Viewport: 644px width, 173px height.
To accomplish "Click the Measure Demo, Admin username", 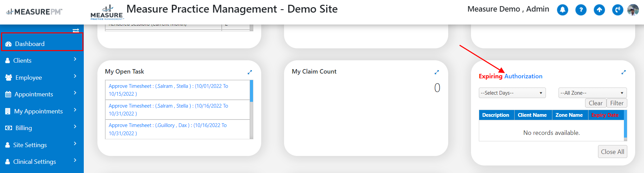I will (x=508, y=9).
